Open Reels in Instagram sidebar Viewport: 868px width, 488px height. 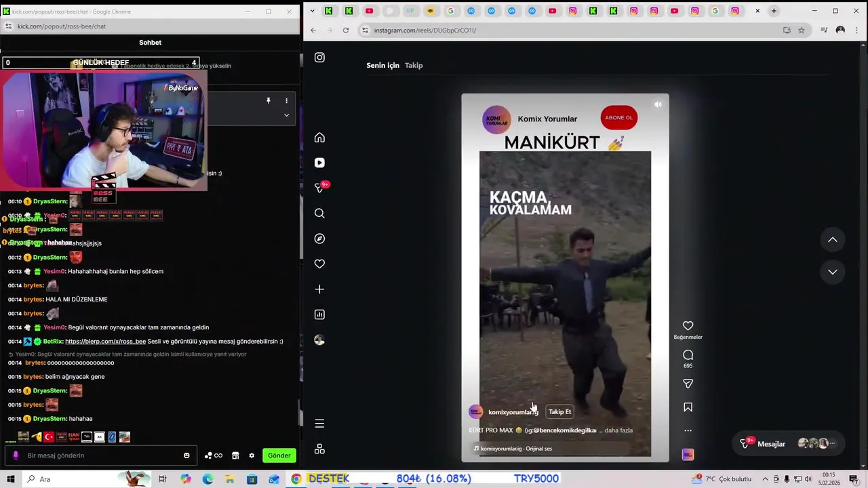(319, 163)
